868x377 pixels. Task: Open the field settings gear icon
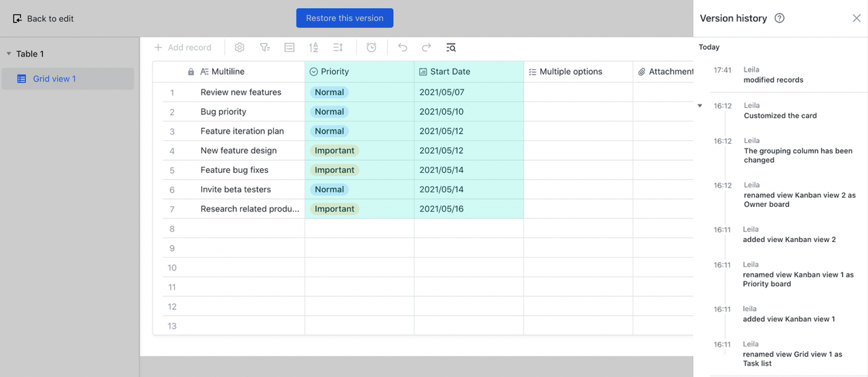(x=239, y=47)
